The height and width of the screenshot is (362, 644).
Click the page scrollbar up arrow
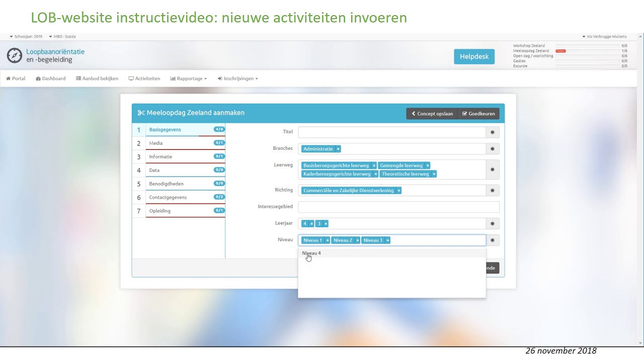point(640,36)
